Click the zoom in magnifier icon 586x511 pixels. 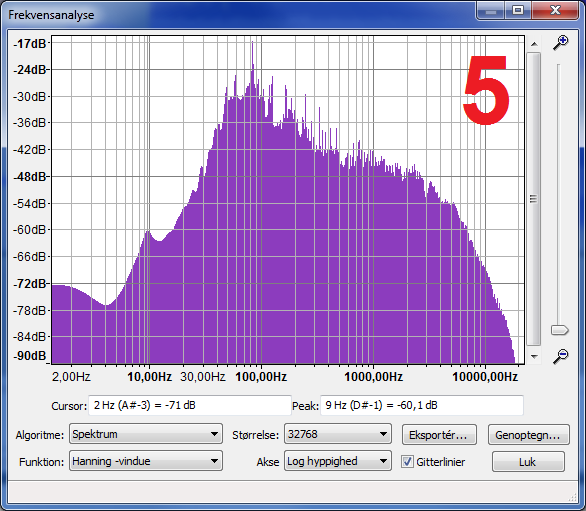pyautogui.click(x=561, y=42)
